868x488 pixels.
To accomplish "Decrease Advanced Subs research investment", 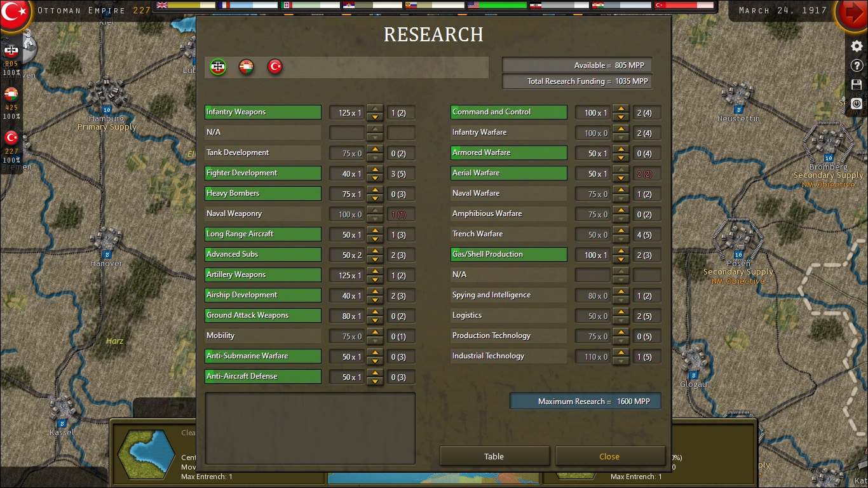I will [x=375, y=258].
